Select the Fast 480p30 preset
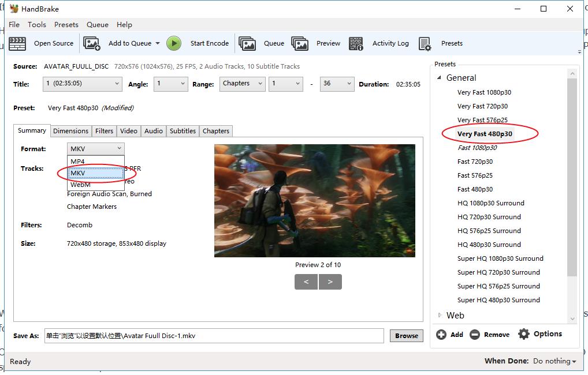Viewport: 588px width, 375px height. 475,190
